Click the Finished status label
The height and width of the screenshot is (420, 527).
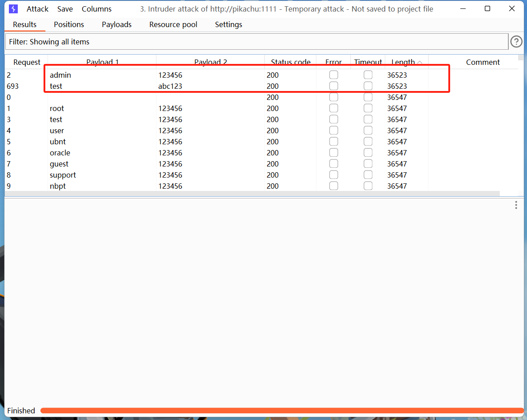coord(21,411)
